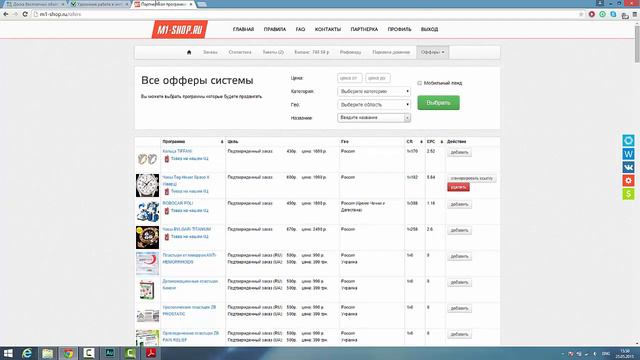The height and width of the screenshot is (360, 640).
Task: Click the browser address bar
Action: click(x=306, y=14)
